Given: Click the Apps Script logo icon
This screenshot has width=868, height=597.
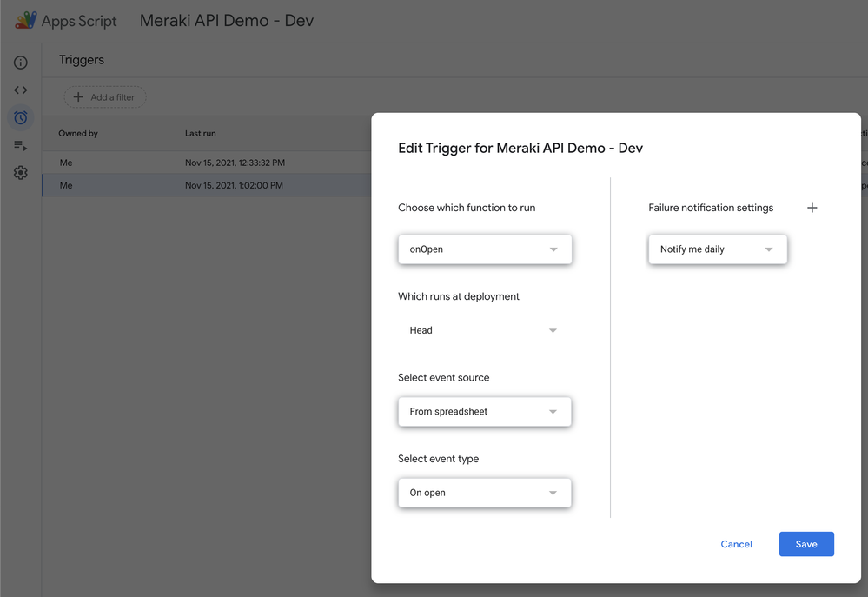Looking at the screenshot, I should click(25, 21).
